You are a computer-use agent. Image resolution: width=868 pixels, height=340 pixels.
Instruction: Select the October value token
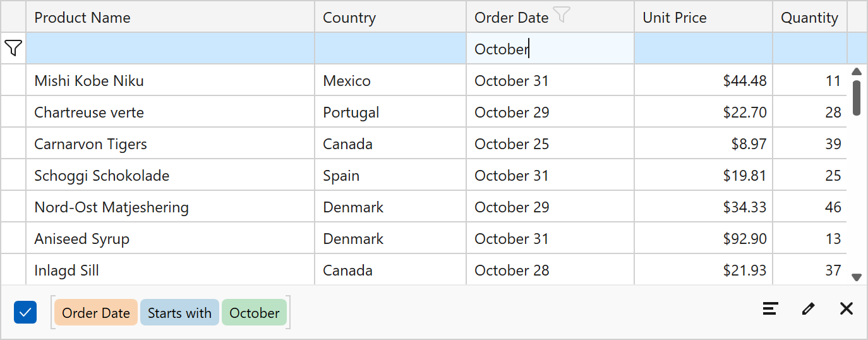pyautogui.click(x=254, y=313)
